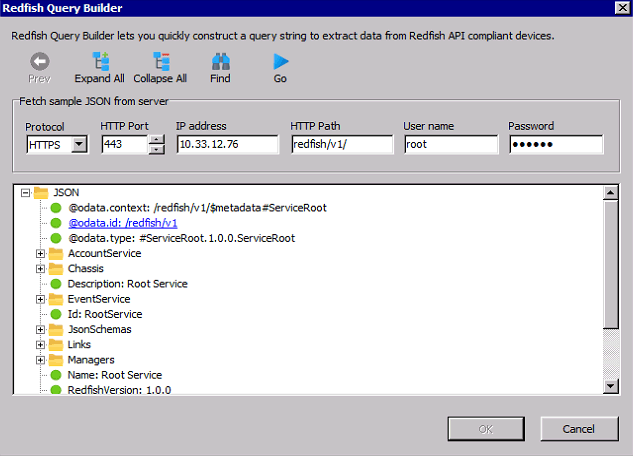Screen dimensions: 633x456
Task: Click the Cancel button
Action: click(579, 429)
